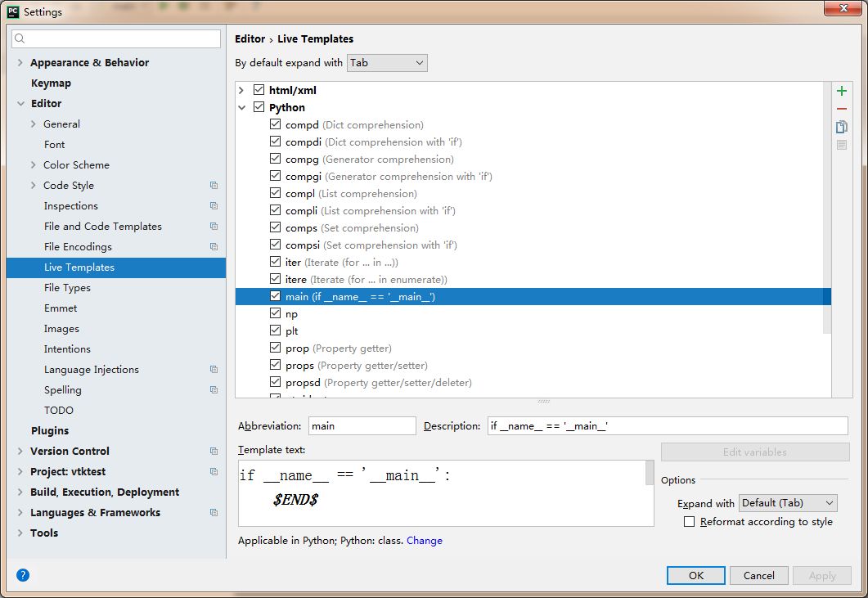Click the template list vertical scrollbar

(827, 208)
